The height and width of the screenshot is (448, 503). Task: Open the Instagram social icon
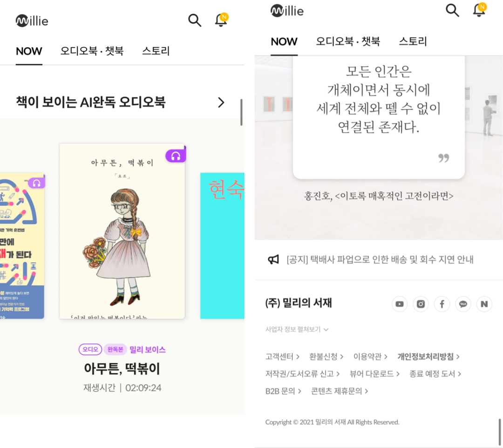(x=421, y=304)
